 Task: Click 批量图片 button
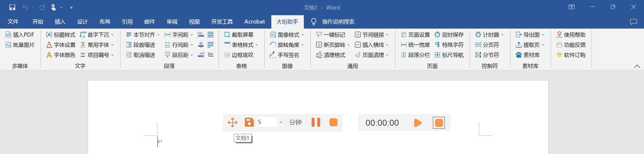pyautogui.click(x=20, y=45)
